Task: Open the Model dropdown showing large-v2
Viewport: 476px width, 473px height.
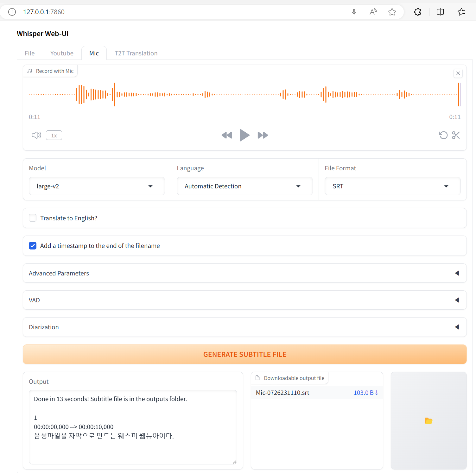Action: [97, 186]
